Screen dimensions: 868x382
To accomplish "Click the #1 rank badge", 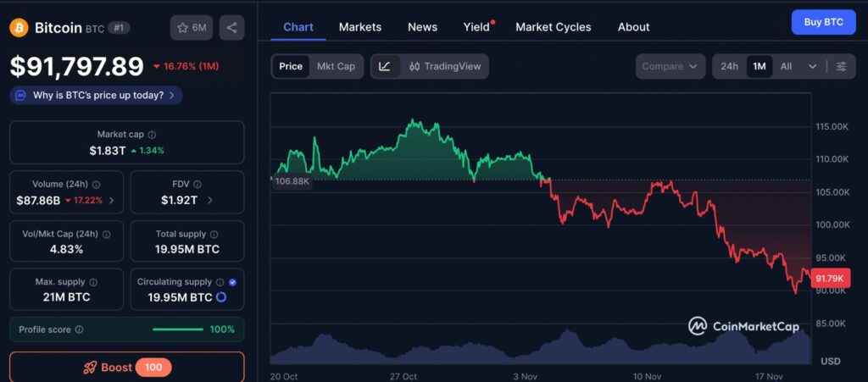I will coord(119,28).
